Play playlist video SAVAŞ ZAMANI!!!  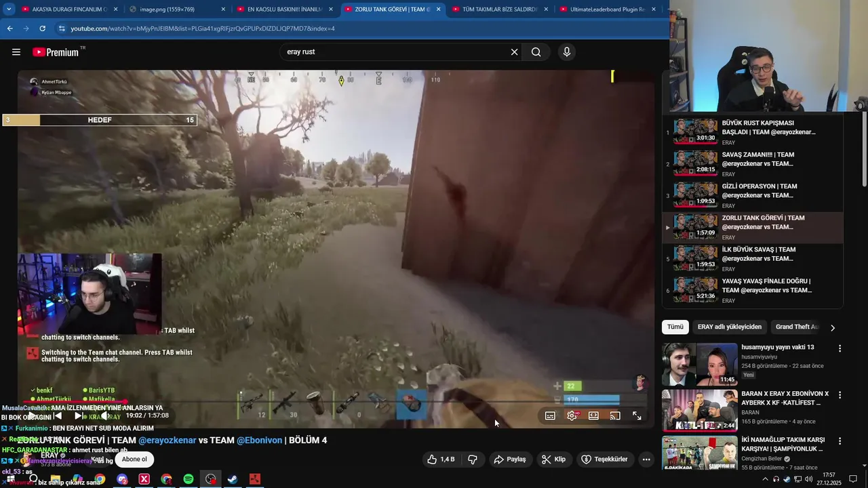click(753, 164)
